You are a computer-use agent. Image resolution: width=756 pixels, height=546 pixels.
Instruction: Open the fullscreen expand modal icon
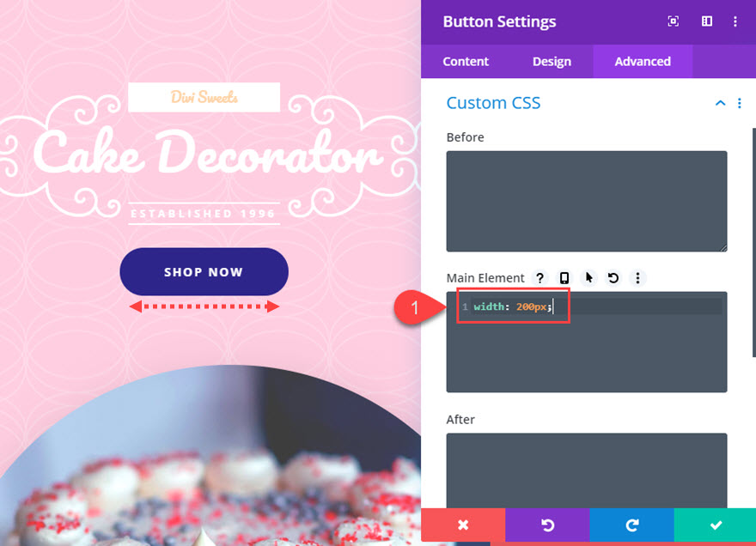click(673, 21)
